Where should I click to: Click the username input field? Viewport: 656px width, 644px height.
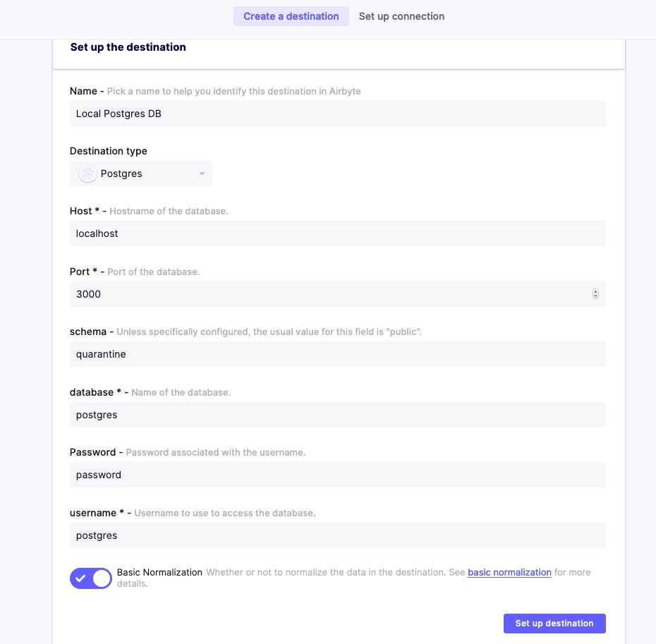(337, 535)
